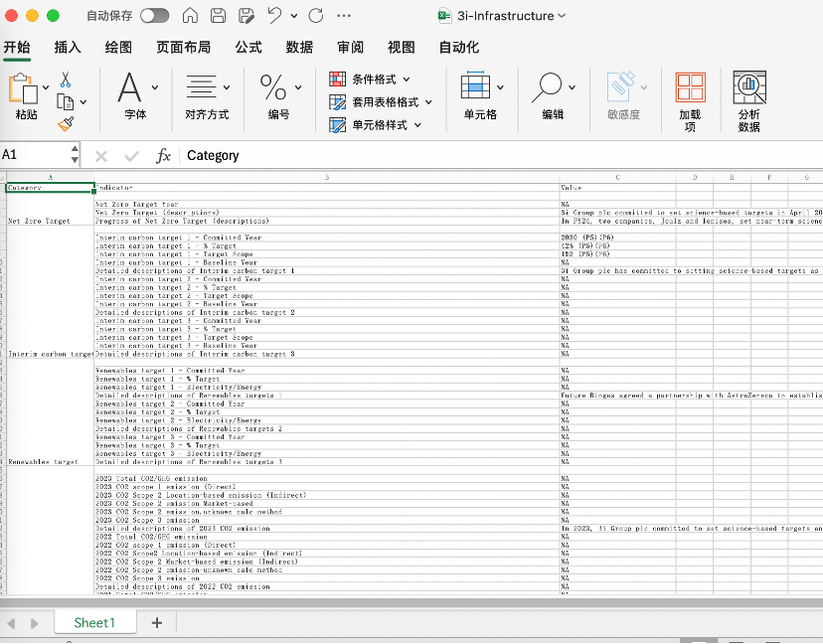Select column B header
The image size is (823, 644).
[x=326, y=178]
